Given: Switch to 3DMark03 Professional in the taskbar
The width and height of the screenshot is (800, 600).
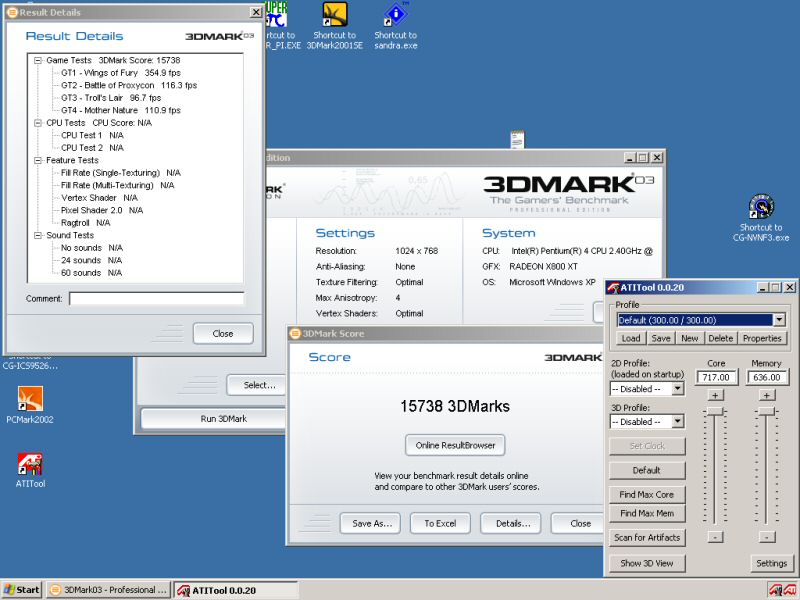Looking at the screenshot, I should pyautogui.click(x=109, y=590).
